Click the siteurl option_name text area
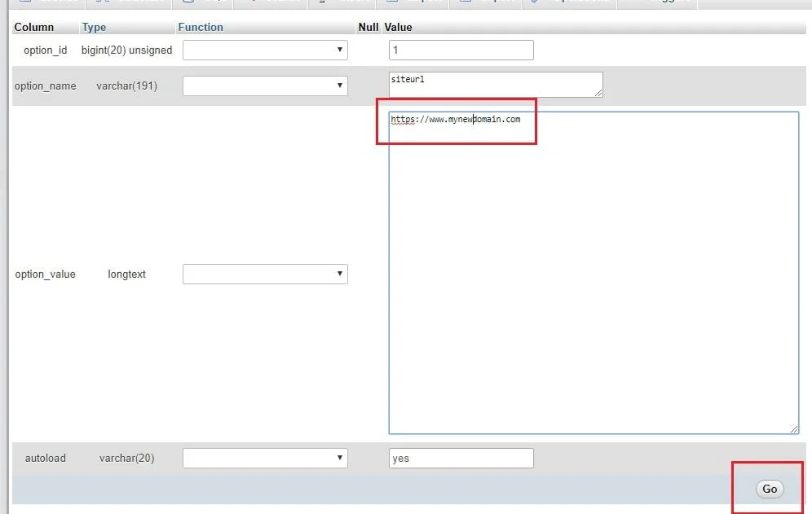The width and height of the screenshot is (812, 514). (x=496, y=85)
